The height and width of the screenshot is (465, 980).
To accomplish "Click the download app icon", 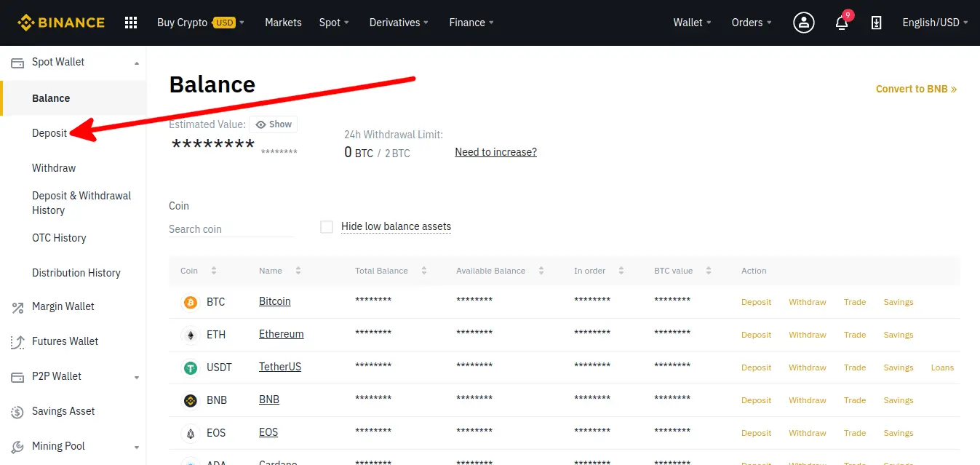I will tap(877, 23).
